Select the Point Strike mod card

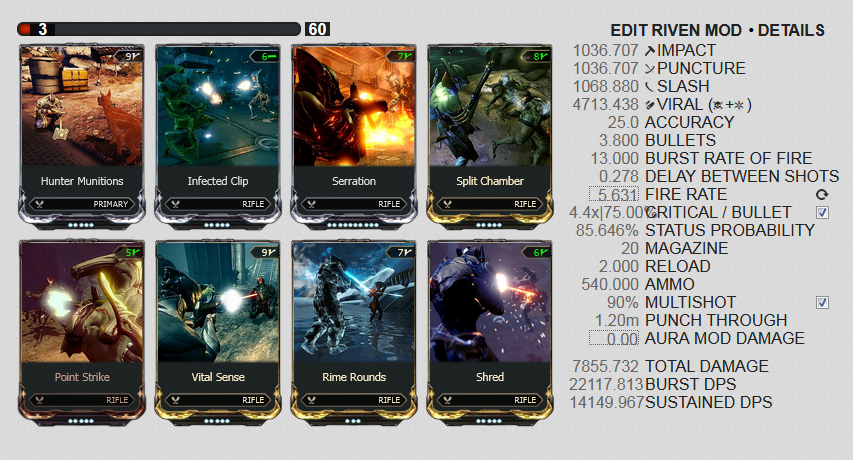tap(82, 332)
